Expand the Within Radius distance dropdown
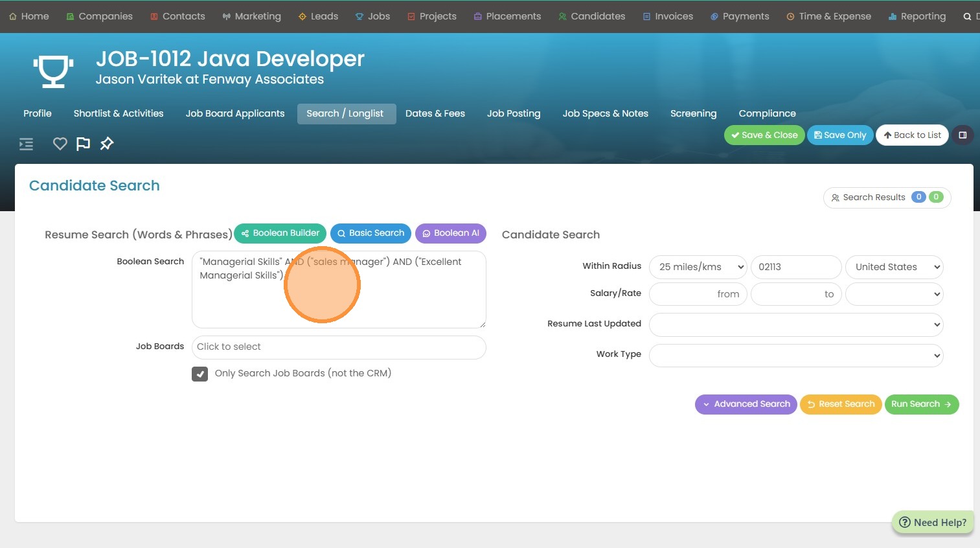Image resolution: width=980 pixels, height=548 pixels. (698, 267)
